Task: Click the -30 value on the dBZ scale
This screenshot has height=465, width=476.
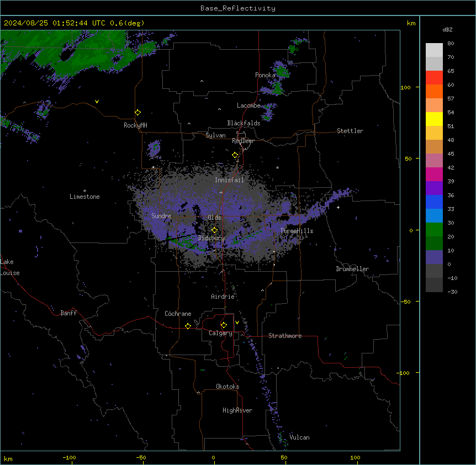Action: tap(452, 292)
